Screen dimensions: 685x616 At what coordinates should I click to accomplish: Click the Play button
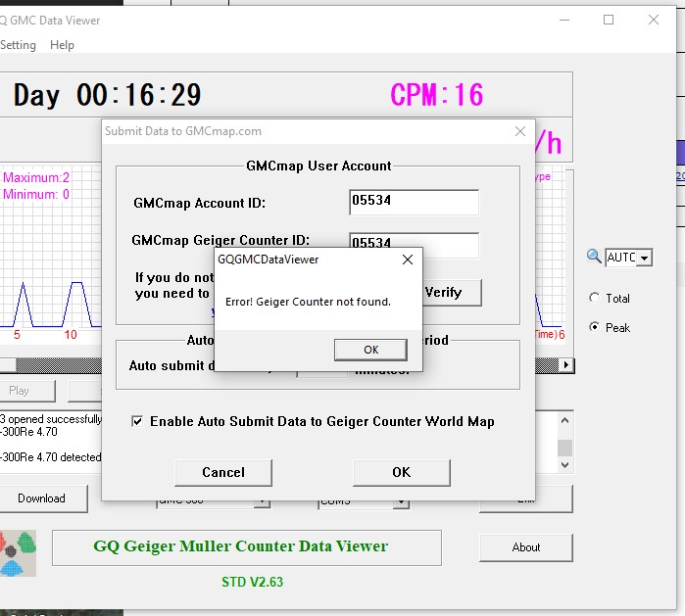tap(27, 391)
